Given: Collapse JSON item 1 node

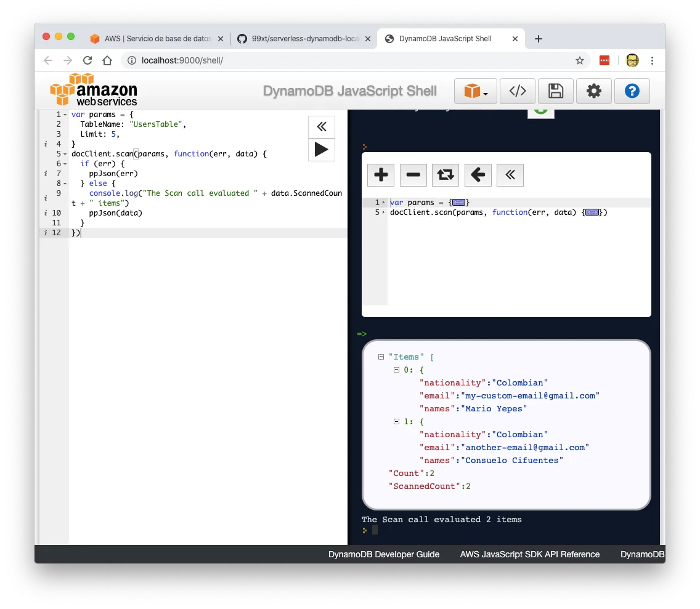Looking at the screenshot, I should [x=396, y=422].
